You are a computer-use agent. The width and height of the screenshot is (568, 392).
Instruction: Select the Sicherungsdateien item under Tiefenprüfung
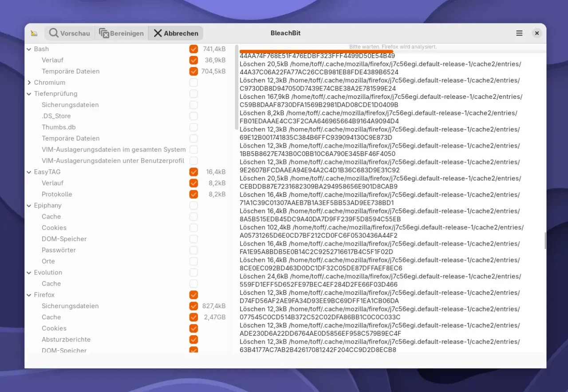(70, 105)
